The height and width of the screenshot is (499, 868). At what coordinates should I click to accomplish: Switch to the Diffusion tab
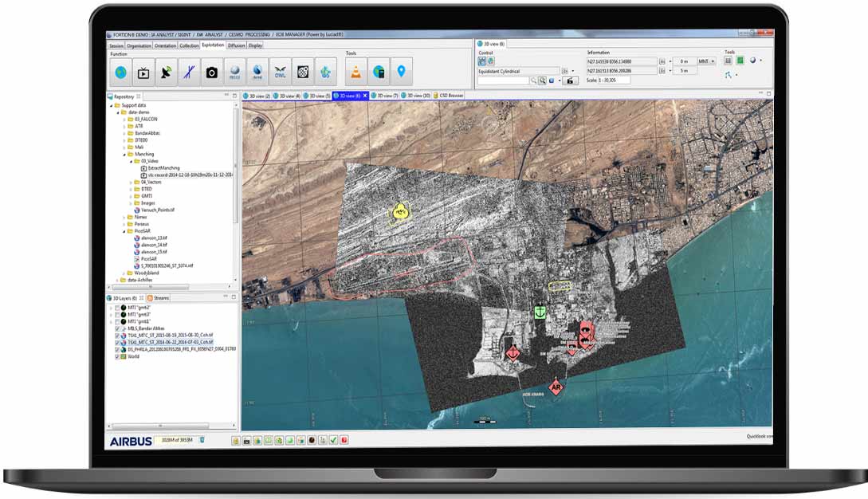click(x=237, y=45)
